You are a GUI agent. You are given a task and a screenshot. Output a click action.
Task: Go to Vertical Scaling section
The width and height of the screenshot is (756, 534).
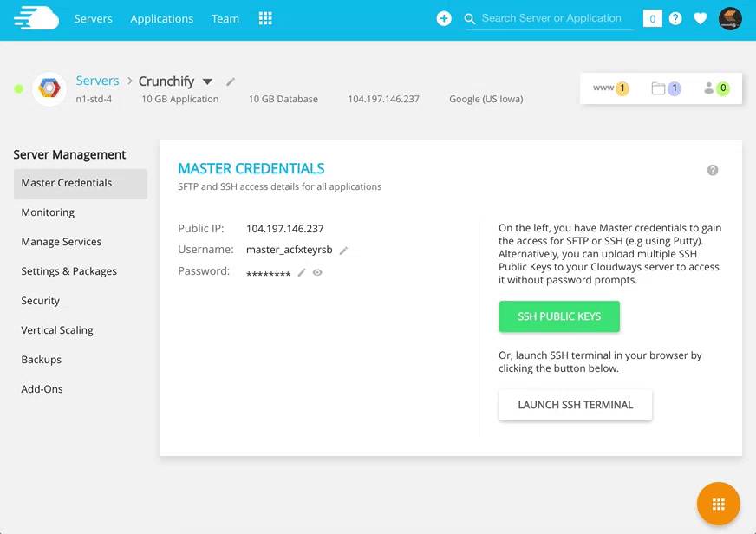coord(57,330)
